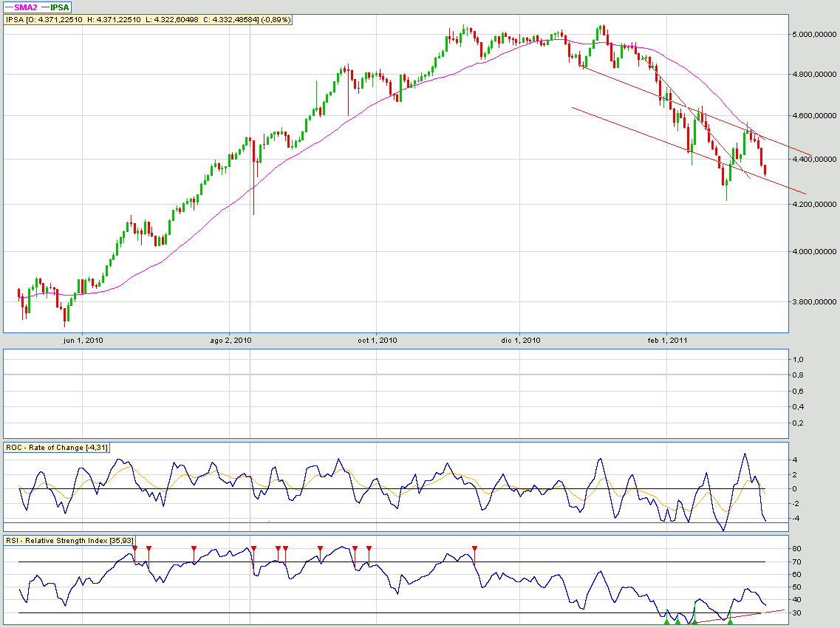
Task: Click the 30 level label on RSI axis
Action: pyautogui.click(x=797, y=613)
